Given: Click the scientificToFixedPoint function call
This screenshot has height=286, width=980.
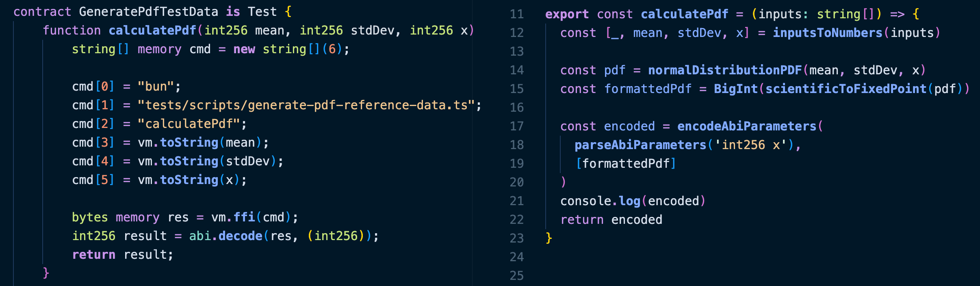Looking at the screenshot, I should (x=846, y=89).
